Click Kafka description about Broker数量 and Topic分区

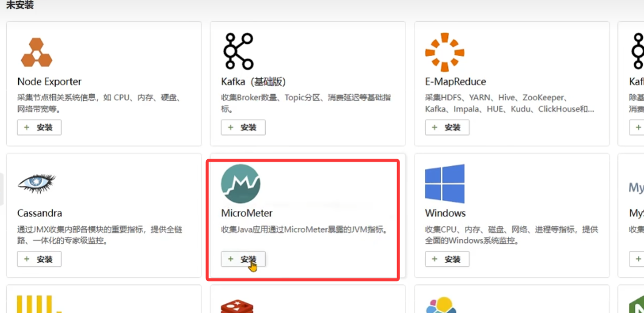point(306,104)
